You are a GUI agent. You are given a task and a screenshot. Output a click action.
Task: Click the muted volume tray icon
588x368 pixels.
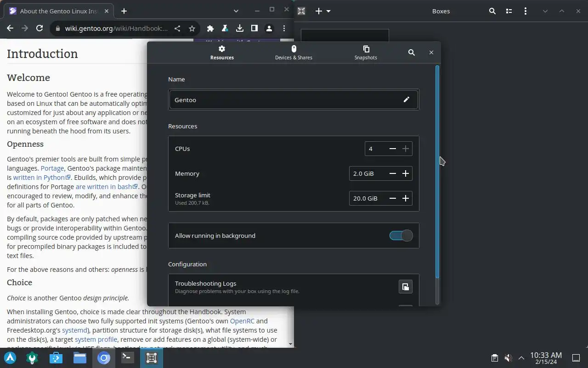pos(508,358)
